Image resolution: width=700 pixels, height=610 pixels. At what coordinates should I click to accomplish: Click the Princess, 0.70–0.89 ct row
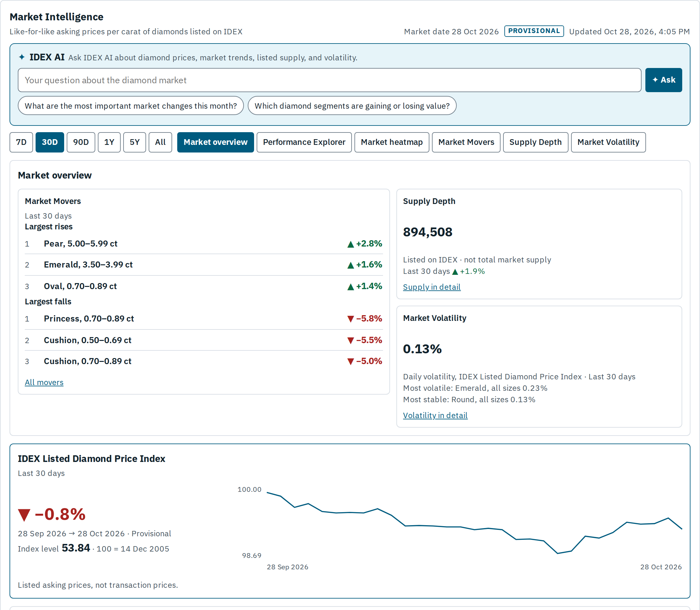[x=204, y=319]
